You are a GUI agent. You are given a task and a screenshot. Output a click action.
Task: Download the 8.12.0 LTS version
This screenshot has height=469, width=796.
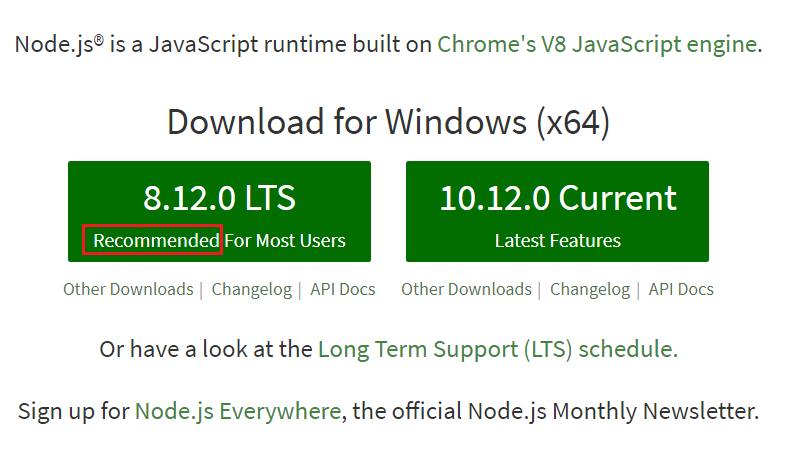click(219, 211)
